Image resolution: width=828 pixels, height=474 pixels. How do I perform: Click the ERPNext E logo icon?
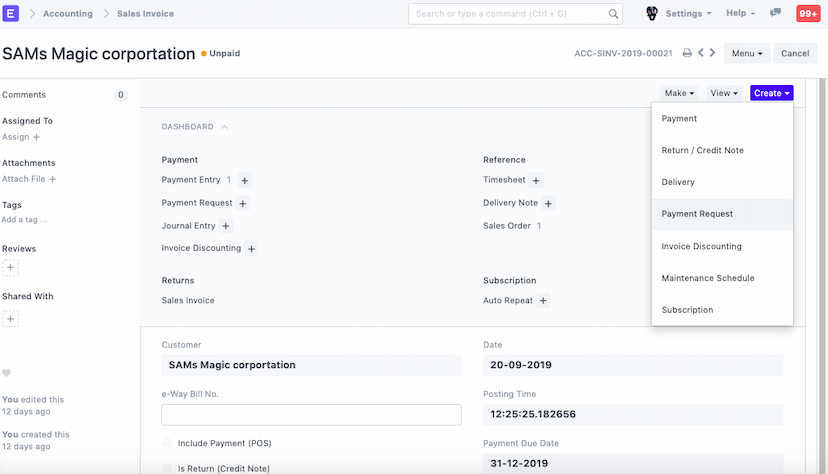[x=11, y=13]
